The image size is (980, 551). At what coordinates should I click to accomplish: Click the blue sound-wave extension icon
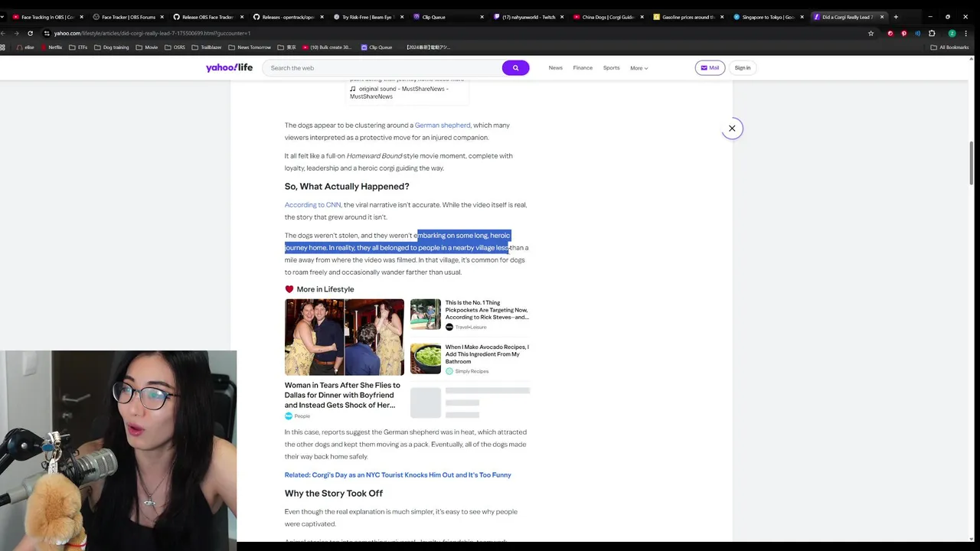pyautogui.click(x=917, y=33)
